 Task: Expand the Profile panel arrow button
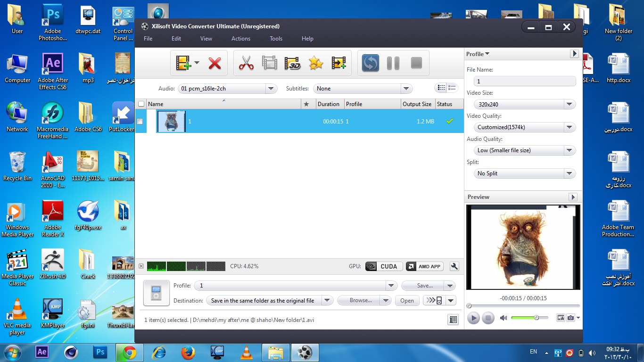[574, 54]
